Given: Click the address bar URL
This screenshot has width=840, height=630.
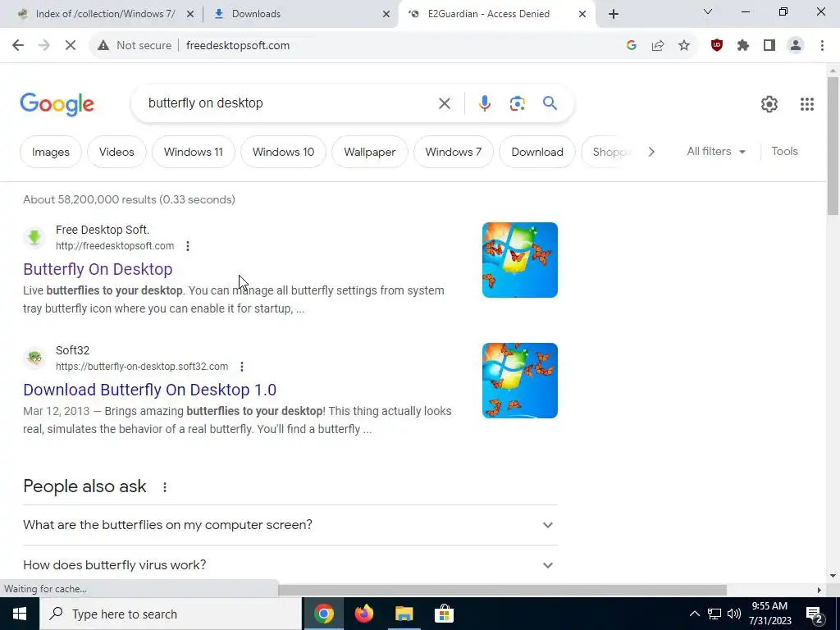Looking at the screenshot, I should click(237, 46).
